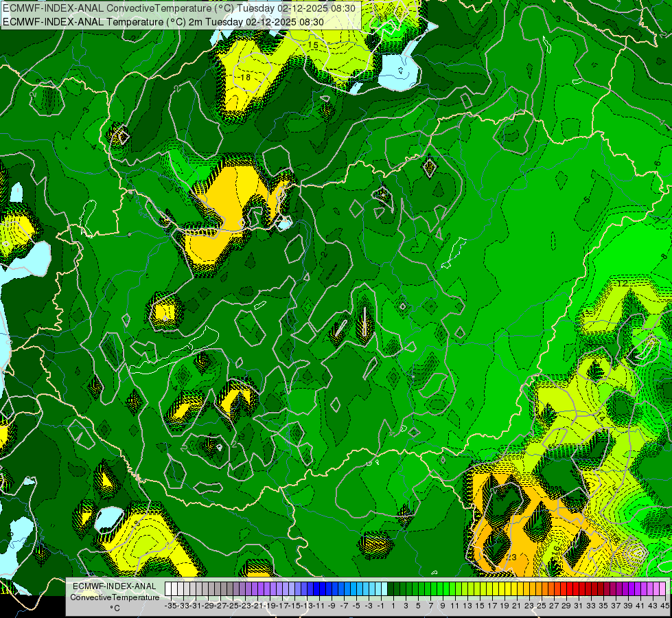672x618 pixels.
Task: Click the ConvectiveTemperature title line at top
Action: click(x=179, y=8)
